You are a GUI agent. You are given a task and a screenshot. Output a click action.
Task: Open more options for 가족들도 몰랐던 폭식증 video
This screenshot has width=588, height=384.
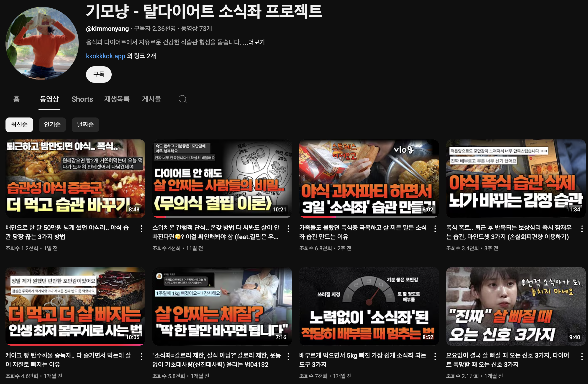tap(435, 229)
